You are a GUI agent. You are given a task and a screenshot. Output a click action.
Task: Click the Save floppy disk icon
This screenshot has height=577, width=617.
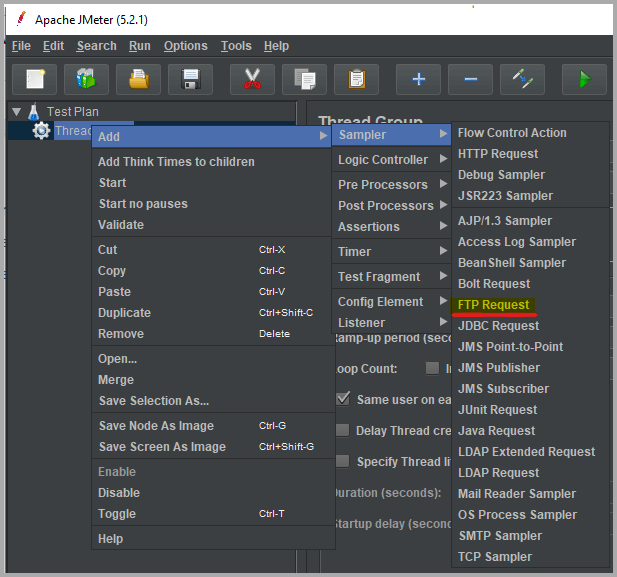click(190, 79)
